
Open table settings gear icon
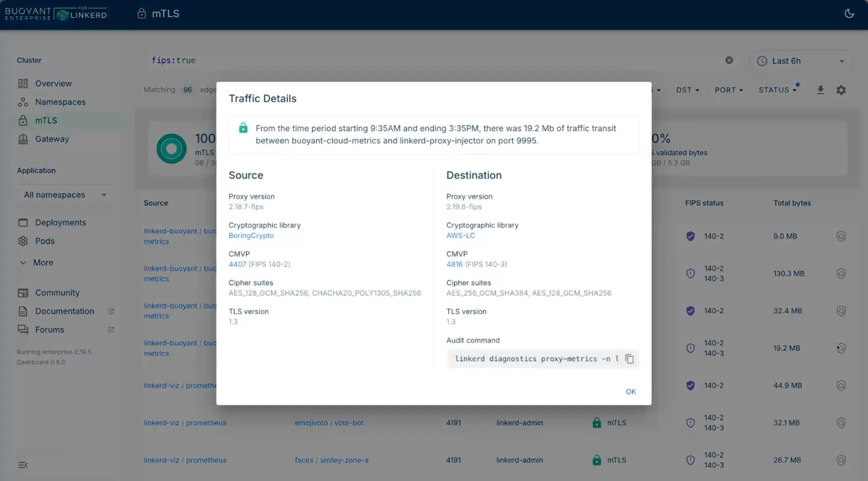coord(841,90)
